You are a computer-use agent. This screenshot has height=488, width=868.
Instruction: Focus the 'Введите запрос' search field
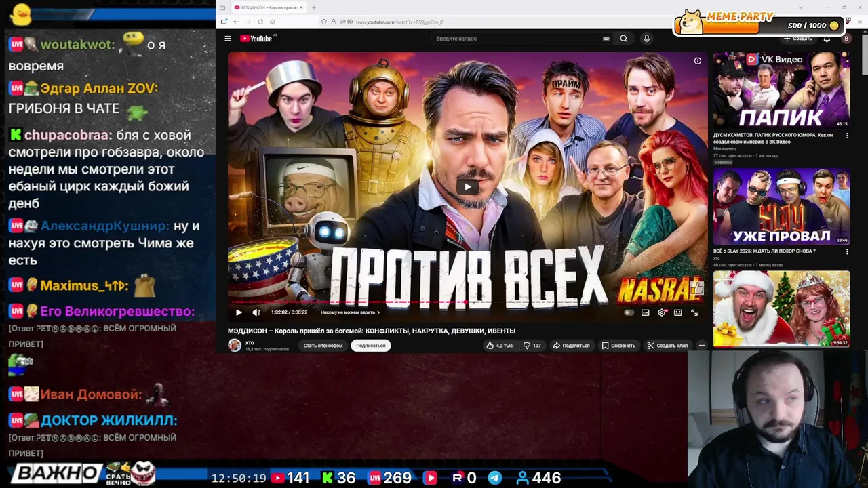[x=519, y=39]
